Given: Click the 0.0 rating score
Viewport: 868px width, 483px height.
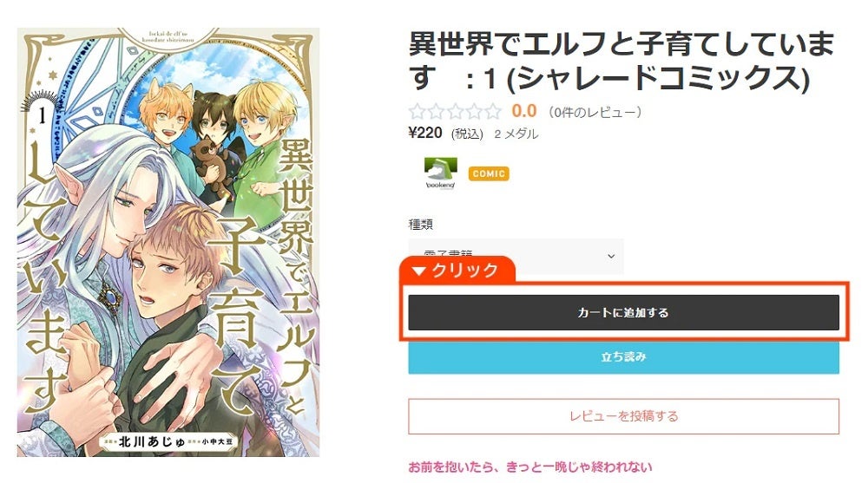Looking at the screenshot, I should 523,111.
